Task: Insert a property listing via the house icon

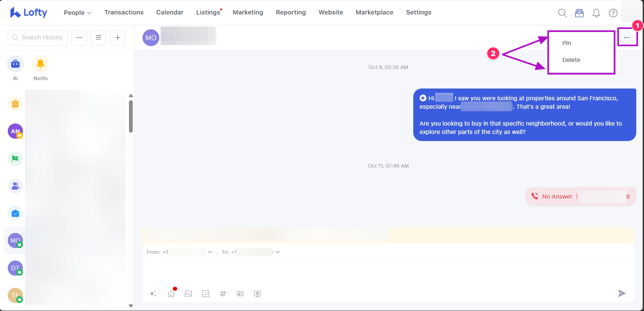Action: [171, 294]
